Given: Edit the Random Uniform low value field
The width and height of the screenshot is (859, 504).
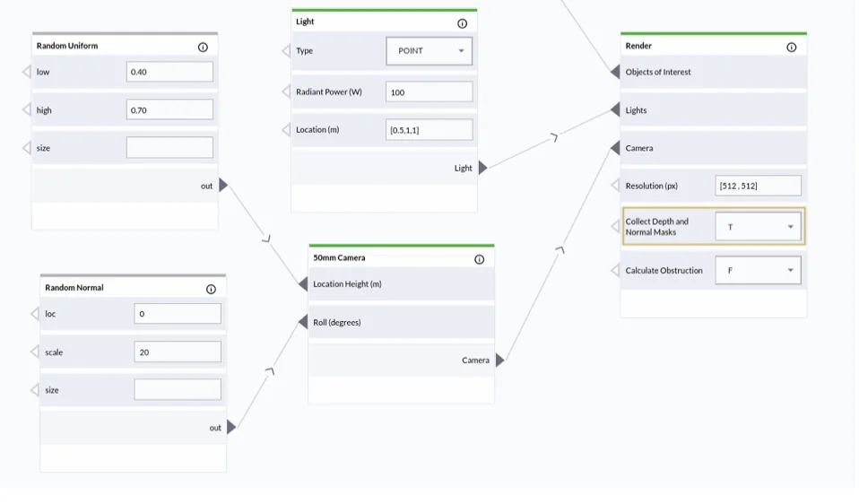Looking at the screenshot, I should 169,72.
